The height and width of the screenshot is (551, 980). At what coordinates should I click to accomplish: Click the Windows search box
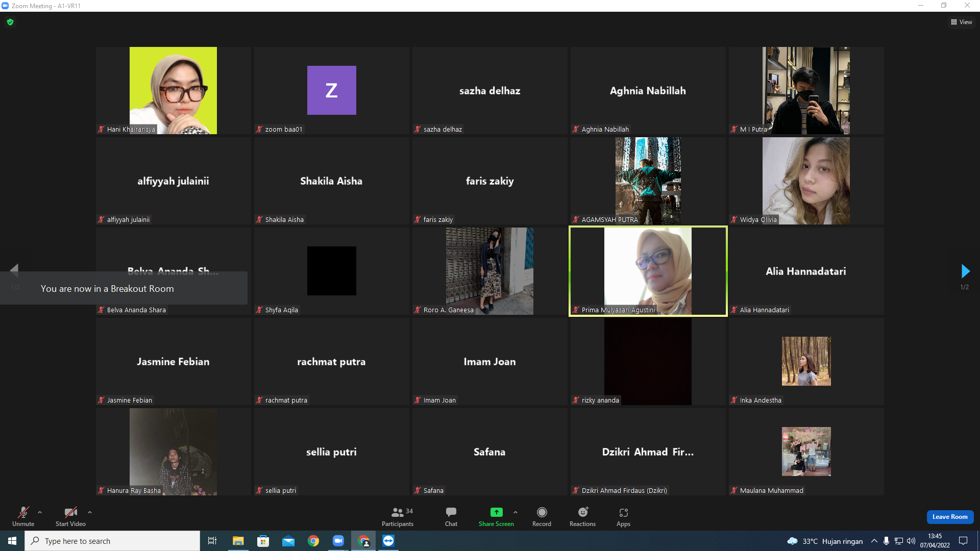[112, 541]
